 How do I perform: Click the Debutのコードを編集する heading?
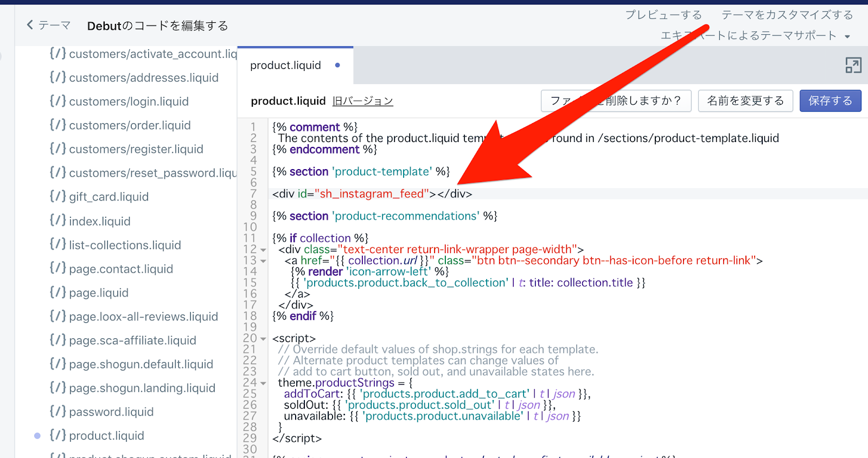[x=158, y=25]
